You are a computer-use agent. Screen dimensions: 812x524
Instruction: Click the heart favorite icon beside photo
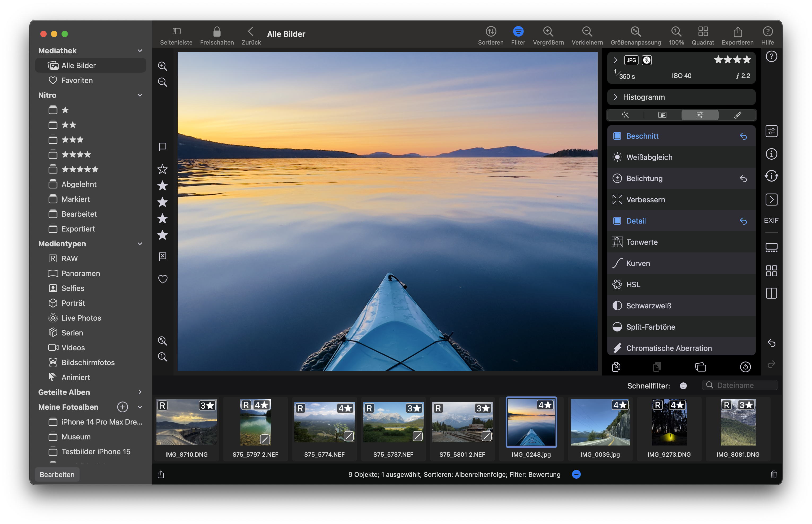tap(163, 279)
